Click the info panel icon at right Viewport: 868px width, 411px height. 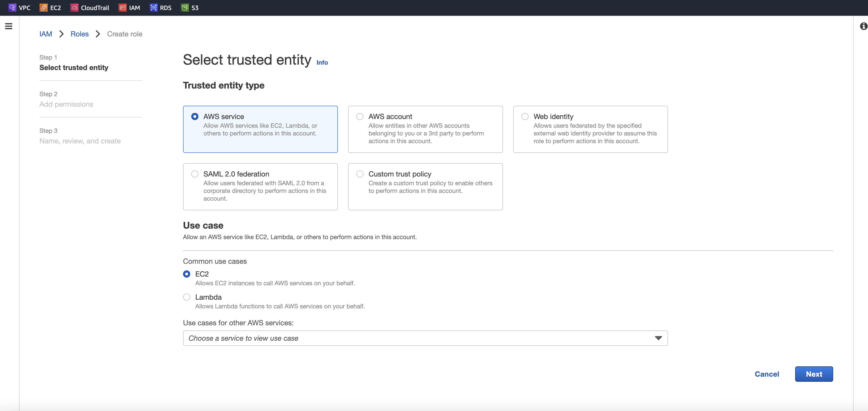click(x=863, y=26)
